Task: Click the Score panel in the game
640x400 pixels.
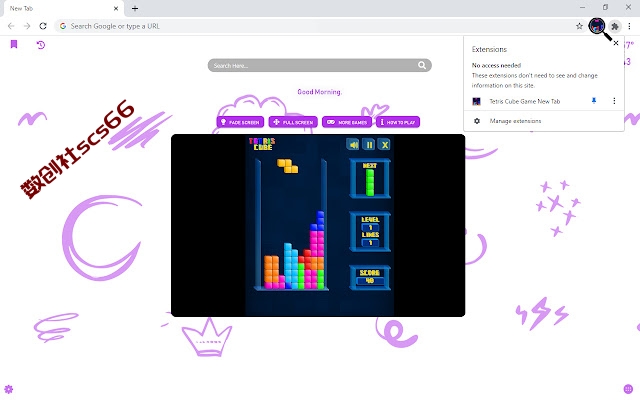Action: click(x=370, y=278)
